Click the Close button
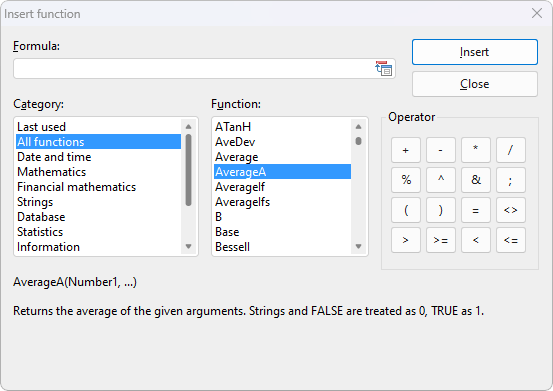Screen dimensions: 553x391 [x=475, y=84]
